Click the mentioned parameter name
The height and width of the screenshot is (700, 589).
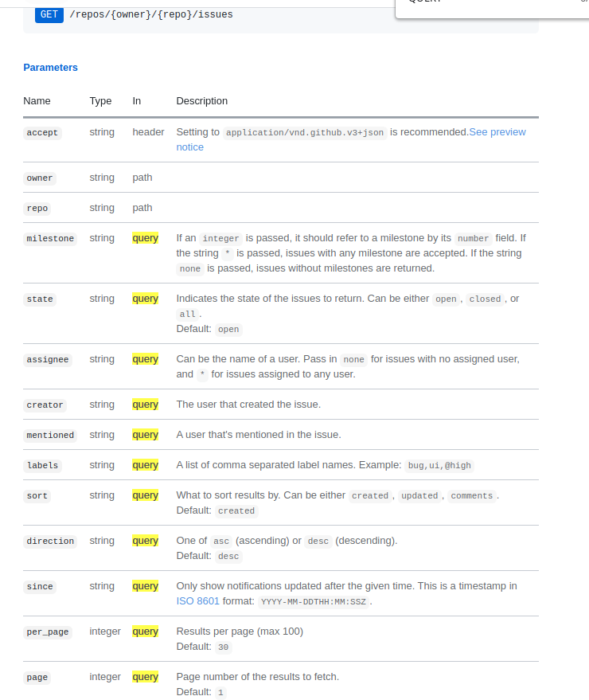point(50,436)
